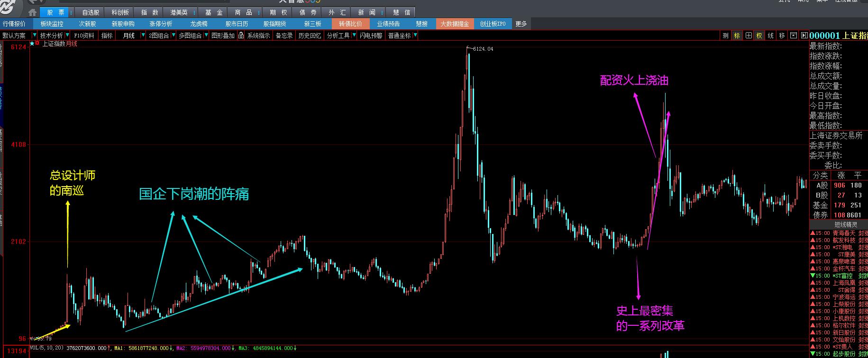Click the 大数据掘金 button
This screenshot has width=868, height=358.
[x=455, y=24]
